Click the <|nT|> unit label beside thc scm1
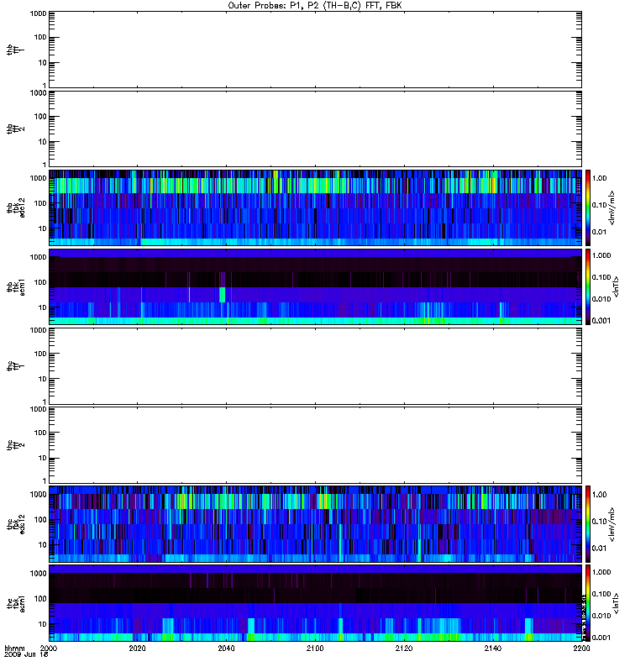Viewport: 630px width, 672px height. pos(617,603)
